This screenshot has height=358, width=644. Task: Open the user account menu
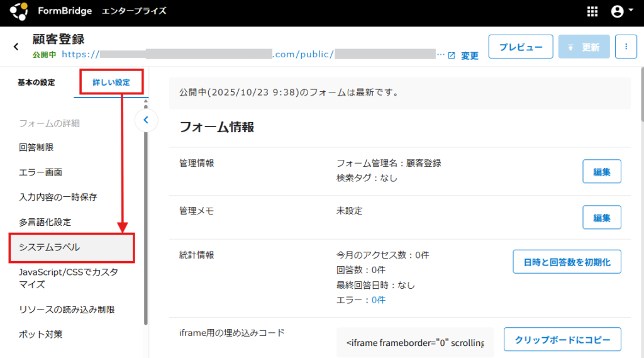tap(621, 11)
